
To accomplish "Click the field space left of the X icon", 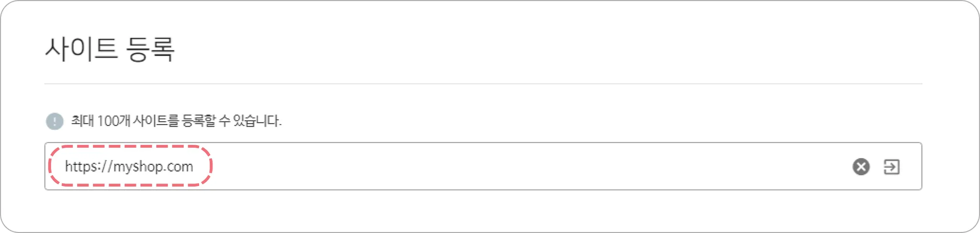I will click(x=813, y=166).
